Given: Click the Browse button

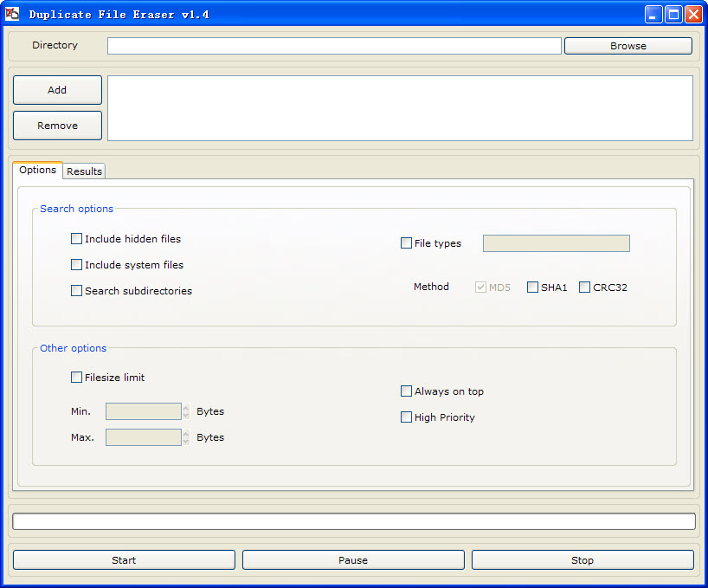Looking at the screenshot, I should (628, 46).
